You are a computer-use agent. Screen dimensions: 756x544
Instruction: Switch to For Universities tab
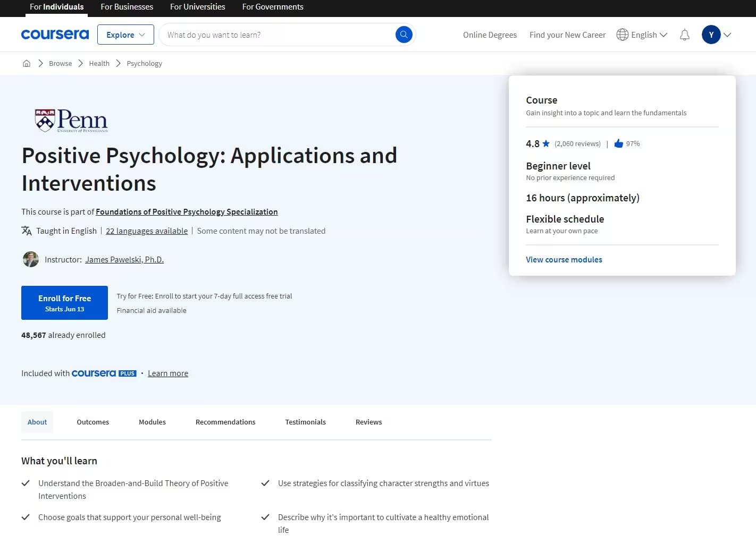coord(197,7)
